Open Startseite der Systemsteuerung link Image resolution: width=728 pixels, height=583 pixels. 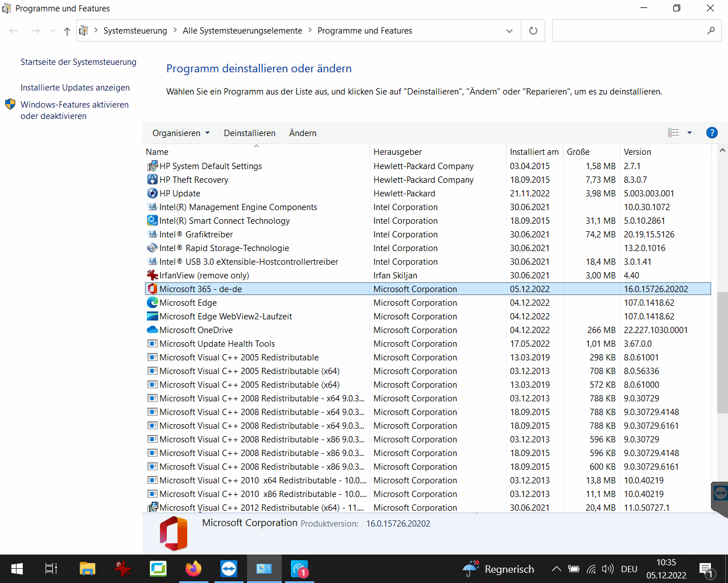click(79, 62)
